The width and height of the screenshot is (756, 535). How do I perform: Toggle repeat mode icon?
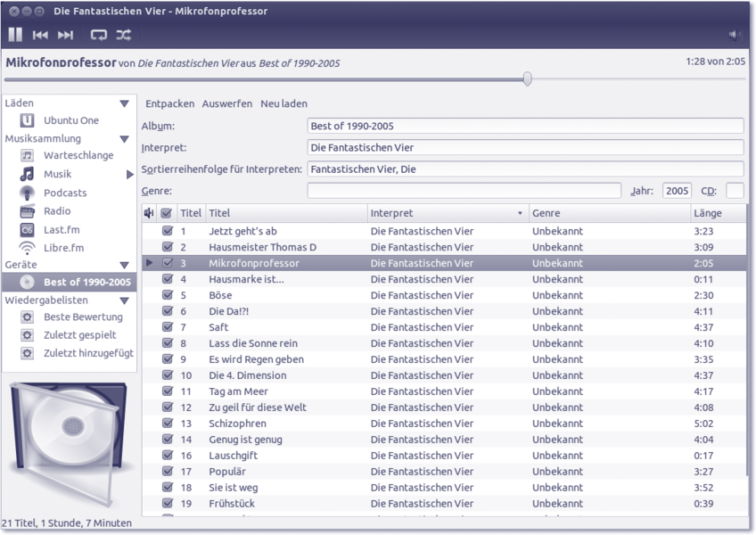click(x=98, y=35)
